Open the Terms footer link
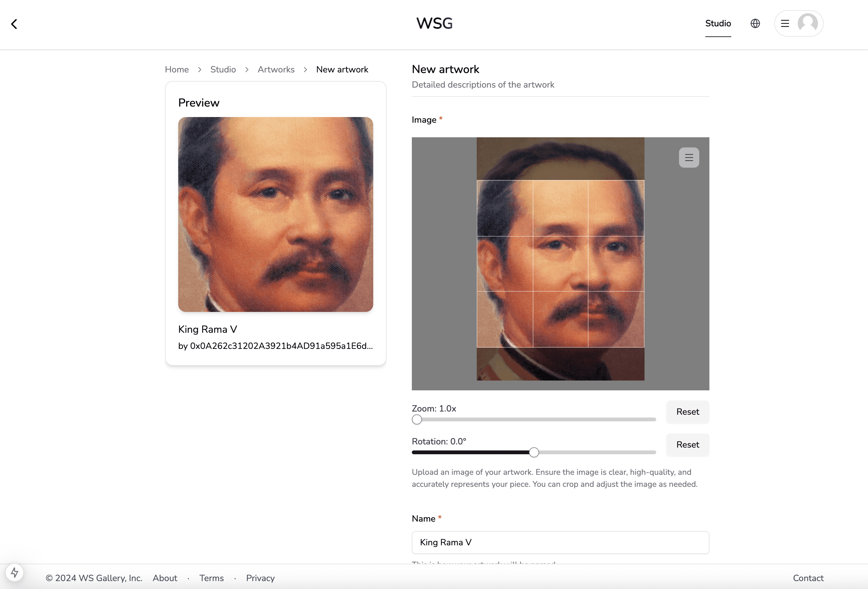Image resolution: width=868 pixels, height=589 pixels. pyautogui.click(x=211, y=578)
